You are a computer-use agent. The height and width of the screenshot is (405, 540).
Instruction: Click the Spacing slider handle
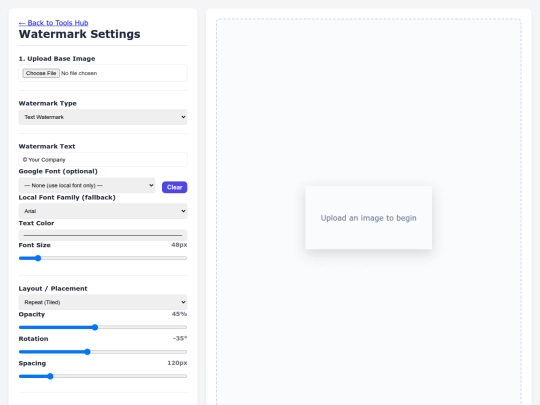[x=50, y=376]
